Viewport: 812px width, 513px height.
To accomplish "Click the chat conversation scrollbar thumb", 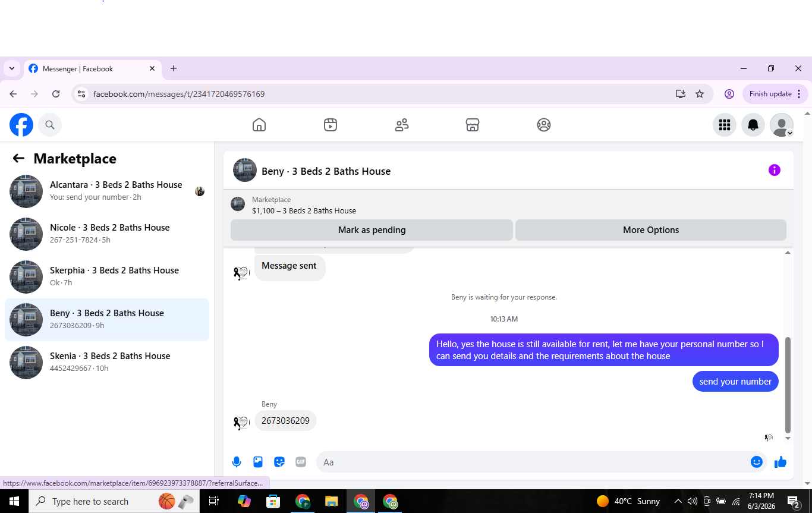I will [788, 385].
